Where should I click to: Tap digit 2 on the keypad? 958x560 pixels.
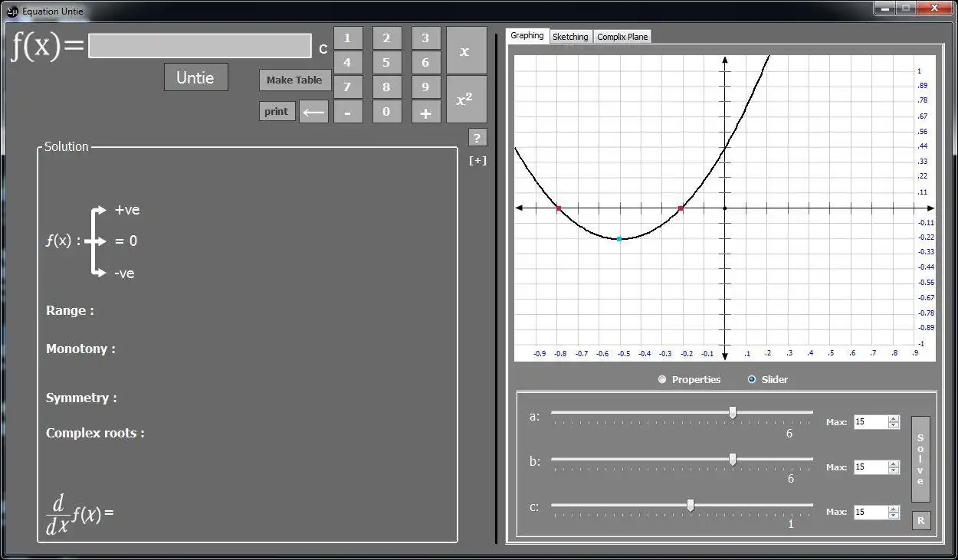[386, 38]
